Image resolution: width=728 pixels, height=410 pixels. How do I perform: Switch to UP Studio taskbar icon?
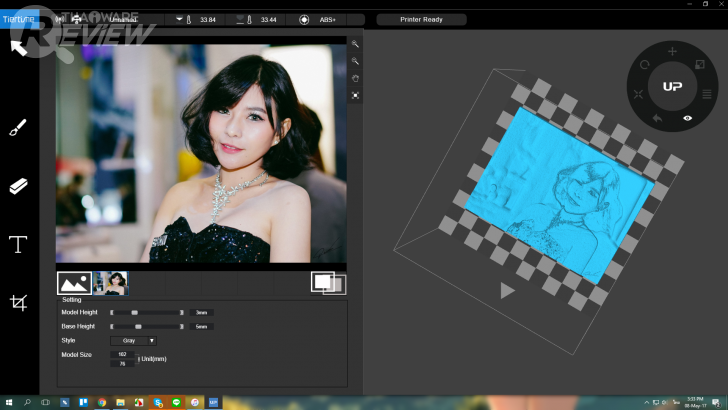tap(213, 403)
